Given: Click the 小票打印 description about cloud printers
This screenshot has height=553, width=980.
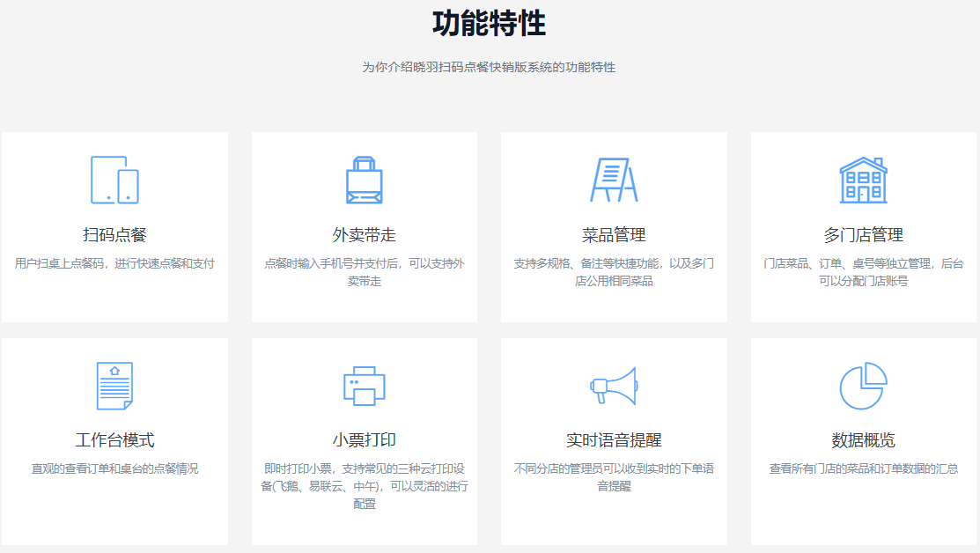Looking at the screenshot, I should [364, 486].
